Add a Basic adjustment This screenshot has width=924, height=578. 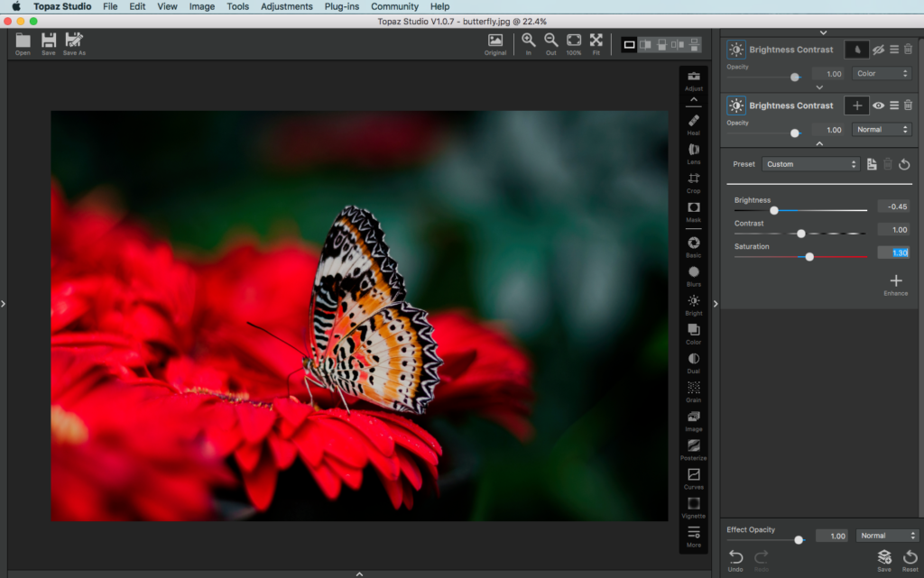click(694, 247)
